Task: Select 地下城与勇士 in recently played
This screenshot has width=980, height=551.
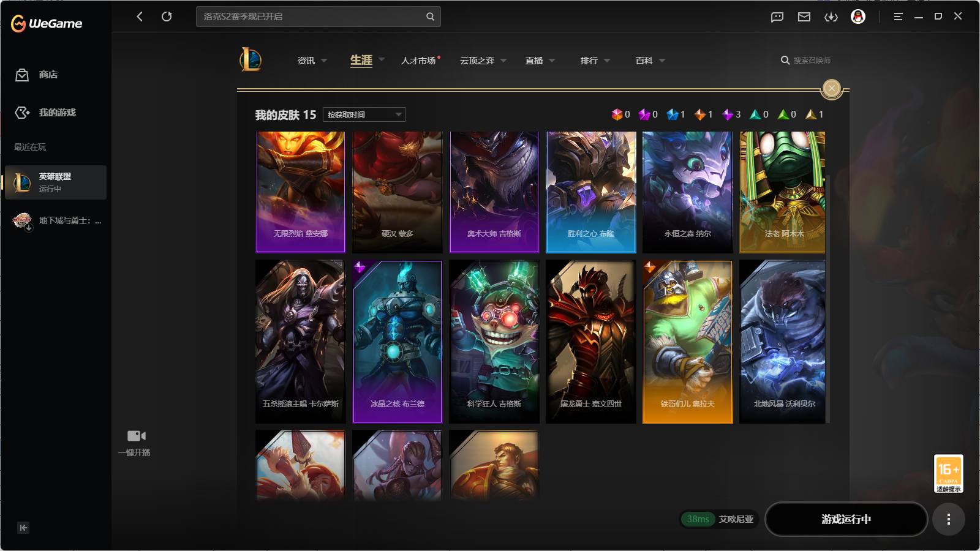Action: [x=56, y=220]
